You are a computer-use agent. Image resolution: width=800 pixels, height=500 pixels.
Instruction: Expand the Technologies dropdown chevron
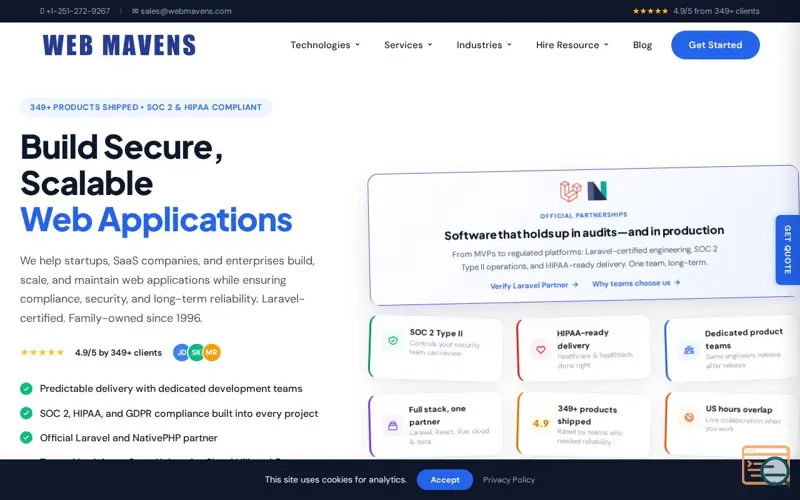pos(357,45)
